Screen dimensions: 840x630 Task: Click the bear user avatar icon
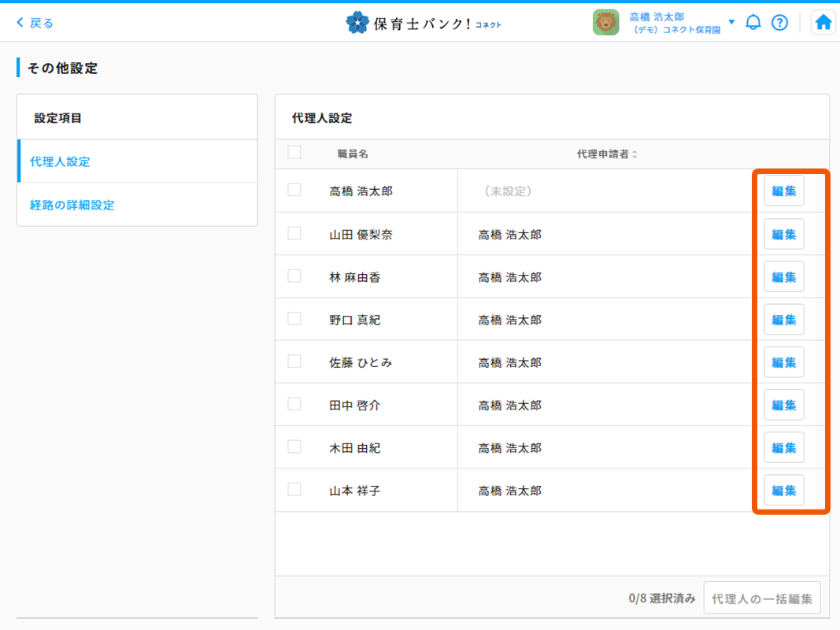605,23
